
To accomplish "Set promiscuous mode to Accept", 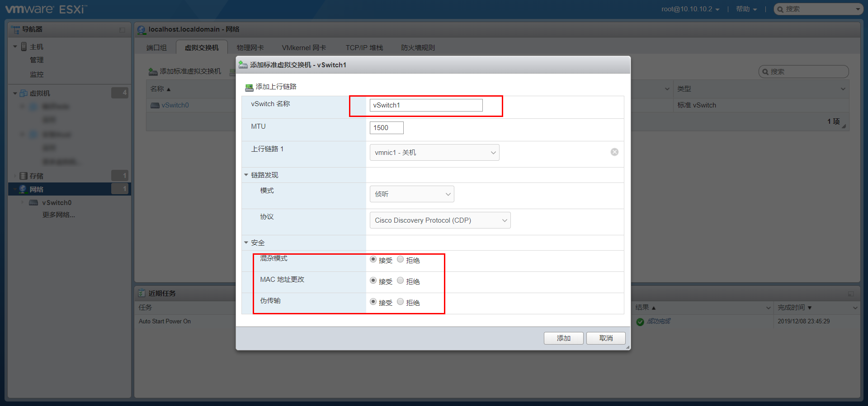I will coord(373,259).
